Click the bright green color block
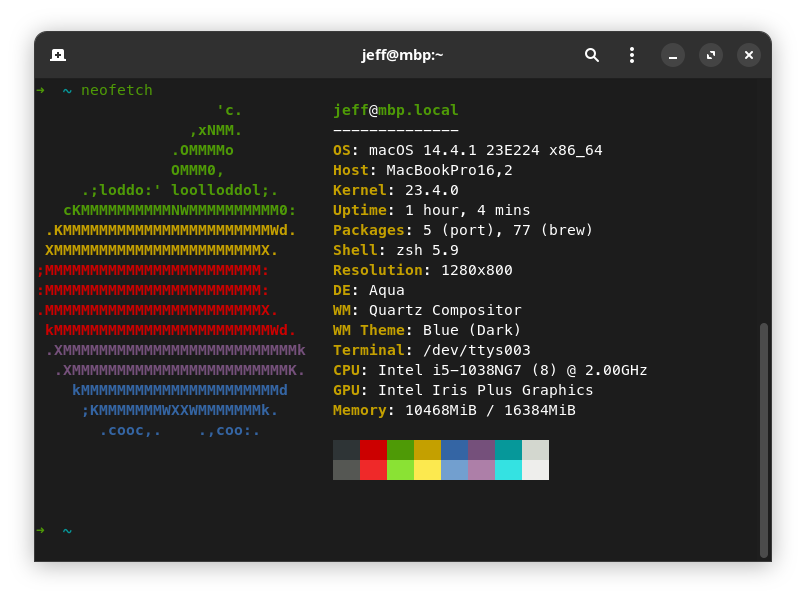806x599 pixels. pos(400,470)
